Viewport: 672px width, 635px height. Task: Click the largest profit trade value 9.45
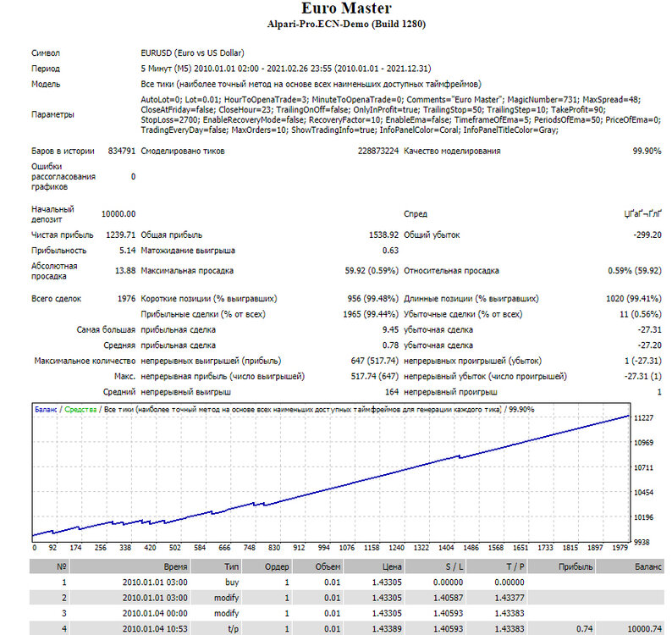coord(390,329)
